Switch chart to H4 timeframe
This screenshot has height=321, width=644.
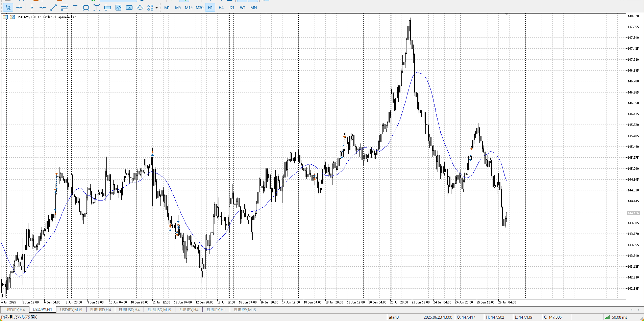coord(221,7)
